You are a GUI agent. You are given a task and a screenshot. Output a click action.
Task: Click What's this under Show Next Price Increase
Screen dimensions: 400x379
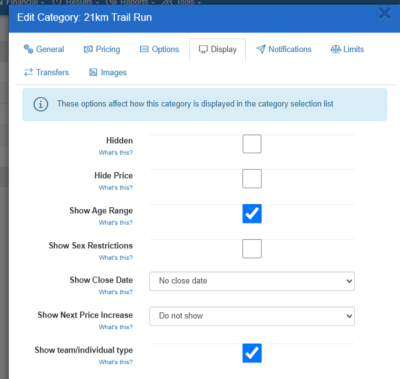116,327
